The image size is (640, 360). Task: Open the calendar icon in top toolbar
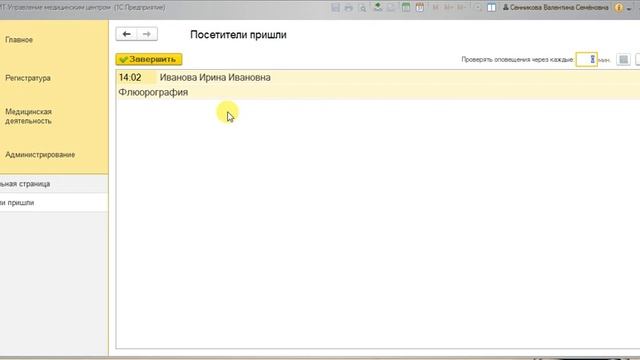[420, 7]
